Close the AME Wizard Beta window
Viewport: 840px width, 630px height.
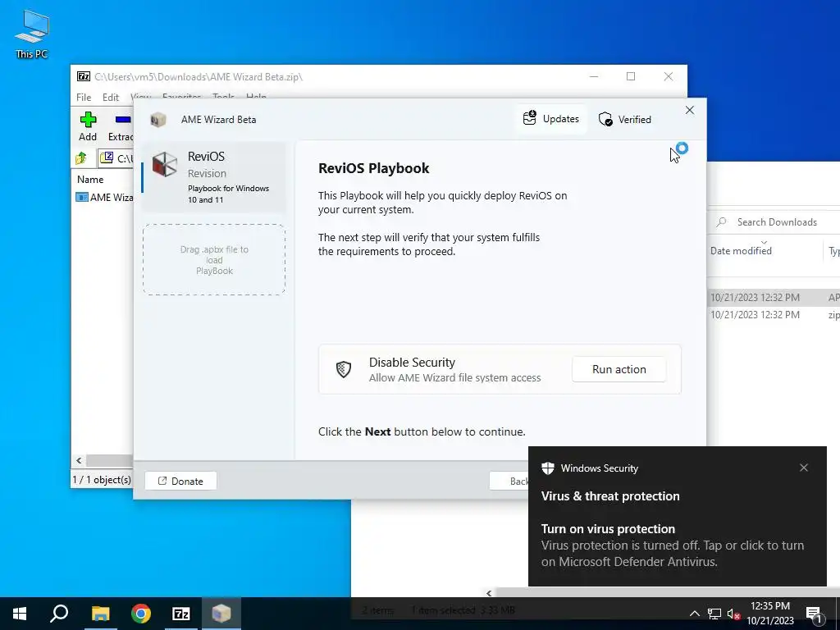pos(689,110)
